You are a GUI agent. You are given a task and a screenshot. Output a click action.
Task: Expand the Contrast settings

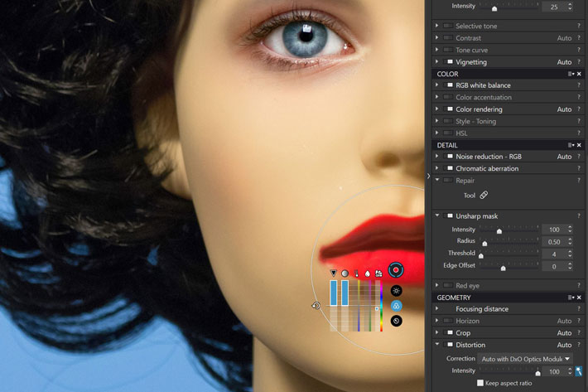point(437,38)
